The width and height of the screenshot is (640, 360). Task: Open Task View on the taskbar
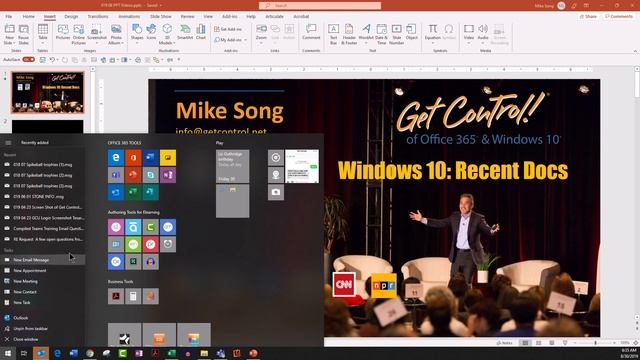[x=24, y=353]
